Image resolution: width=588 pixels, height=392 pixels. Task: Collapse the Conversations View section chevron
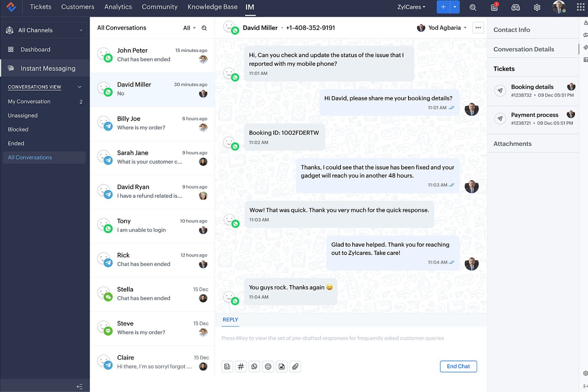[x=79, y=87]
